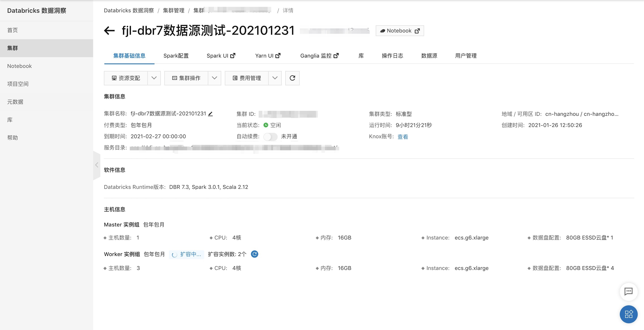Open 项目空间 in sidebar
This screenshot has height=330, width=644.
(x=47, y=84)
